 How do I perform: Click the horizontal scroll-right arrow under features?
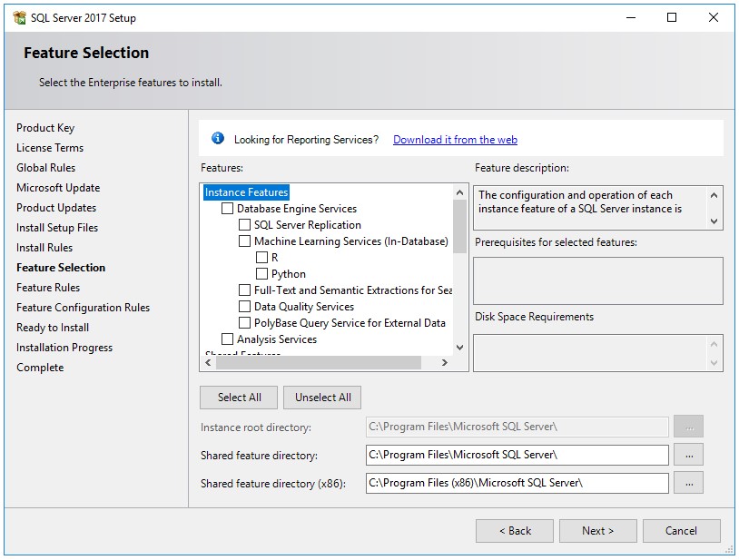[x=445, y=362]
